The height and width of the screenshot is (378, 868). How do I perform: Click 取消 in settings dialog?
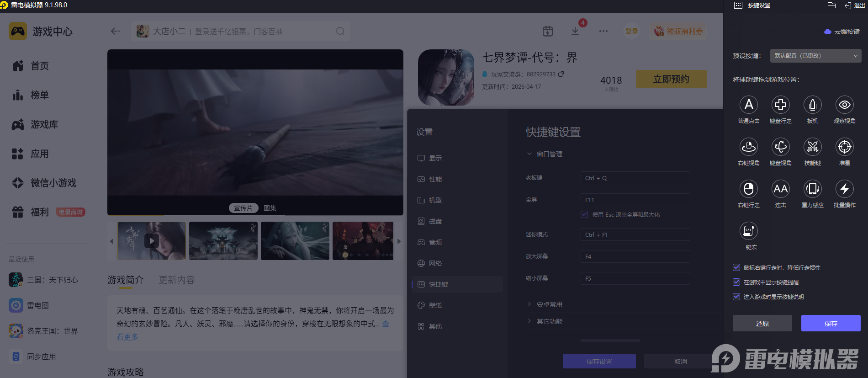(680, 361)
